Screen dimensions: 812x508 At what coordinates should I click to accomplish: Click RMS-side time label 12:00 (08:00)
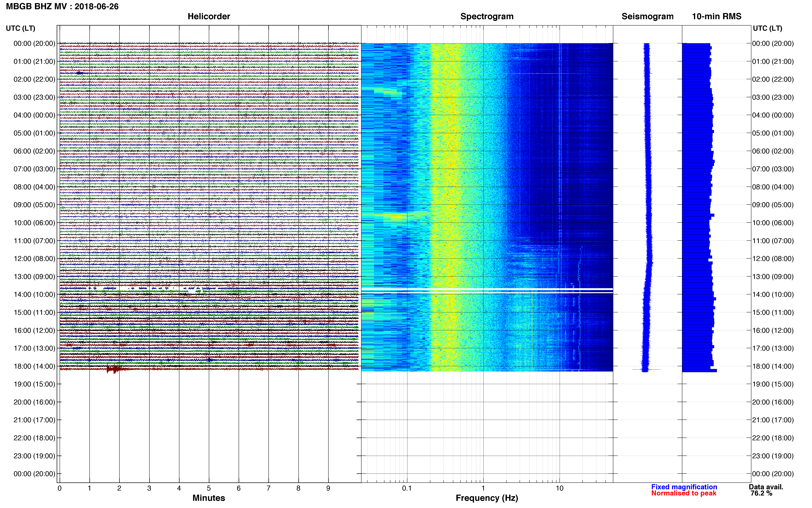tap(773, 259)
